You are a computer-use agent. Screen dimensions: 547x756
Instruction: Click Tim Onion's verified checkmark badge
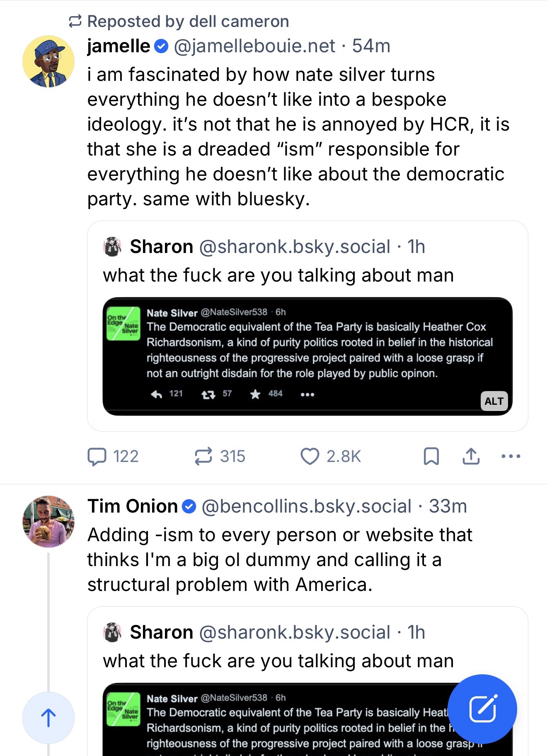[189, 506]
